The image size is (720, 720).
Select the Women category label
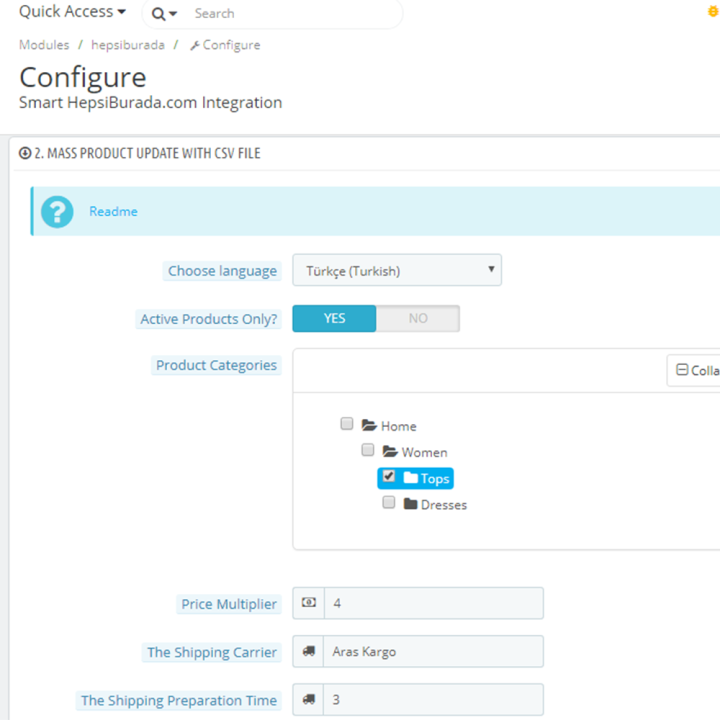pos(424,452)
